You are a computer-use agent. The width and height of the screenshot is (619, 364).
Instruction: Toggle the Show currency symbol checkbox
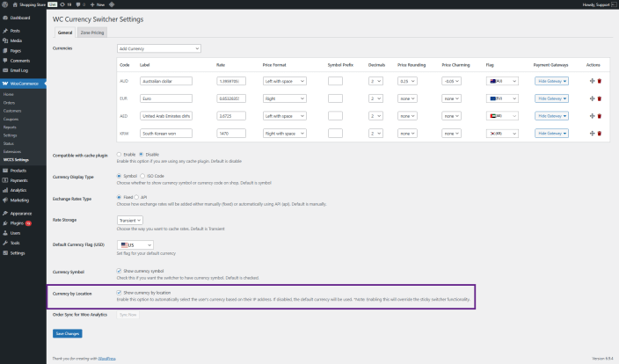pos(119,271)
